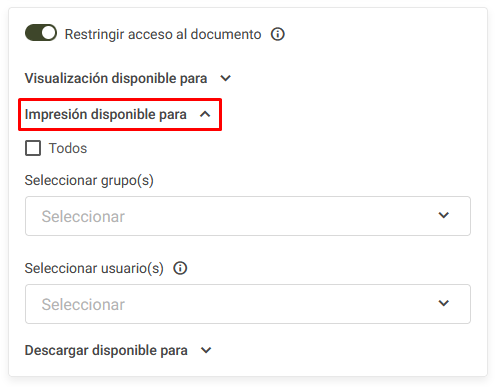
Task: Click the Seleccionar grupo(s) label
Action: click(89, 180)
